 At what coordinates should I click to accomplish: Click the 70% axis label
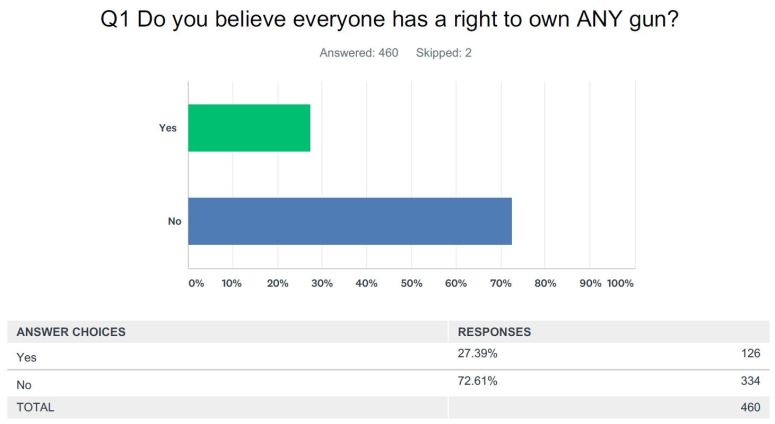pyautogui.click(x=500, y=283)
